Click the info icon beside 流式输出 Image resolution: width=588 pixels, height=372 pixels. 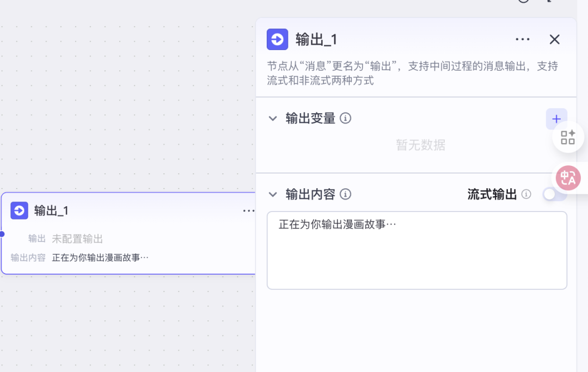[526, 194]
